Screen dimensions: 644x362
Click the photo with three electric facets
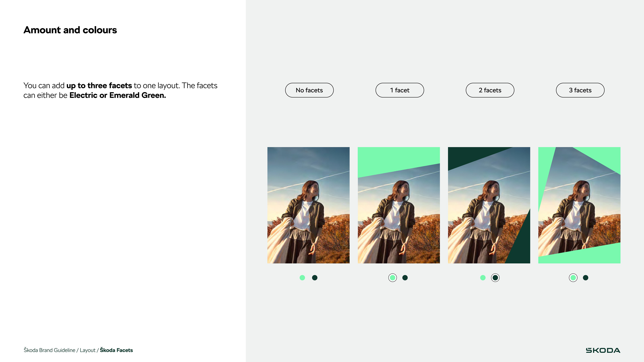(579, 205)
